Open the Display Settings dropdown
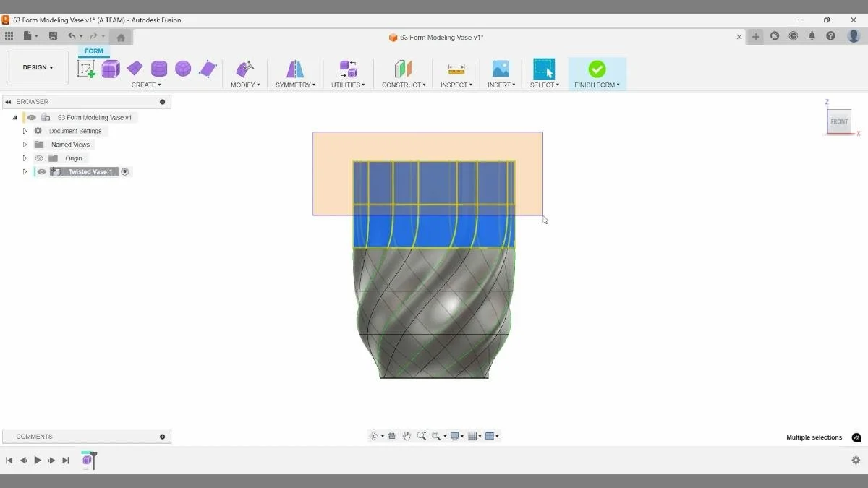Image resolution: width=868 pixels, height=488 pixels. 456,436
